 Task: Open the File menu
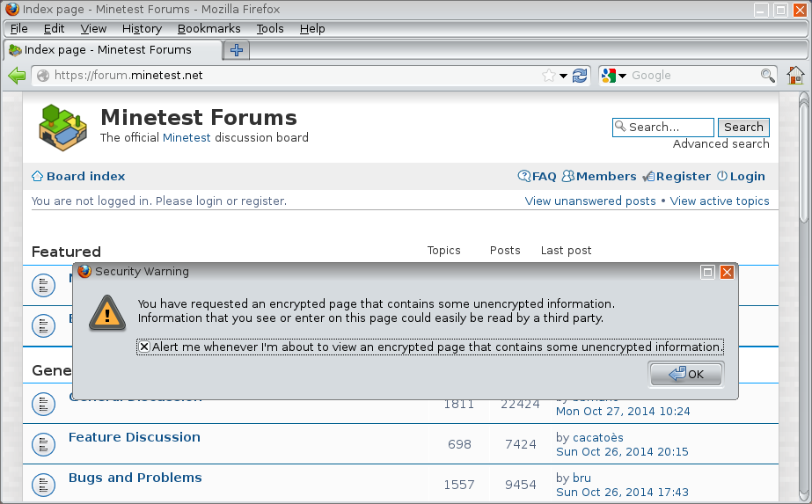[x=19, y=29]
